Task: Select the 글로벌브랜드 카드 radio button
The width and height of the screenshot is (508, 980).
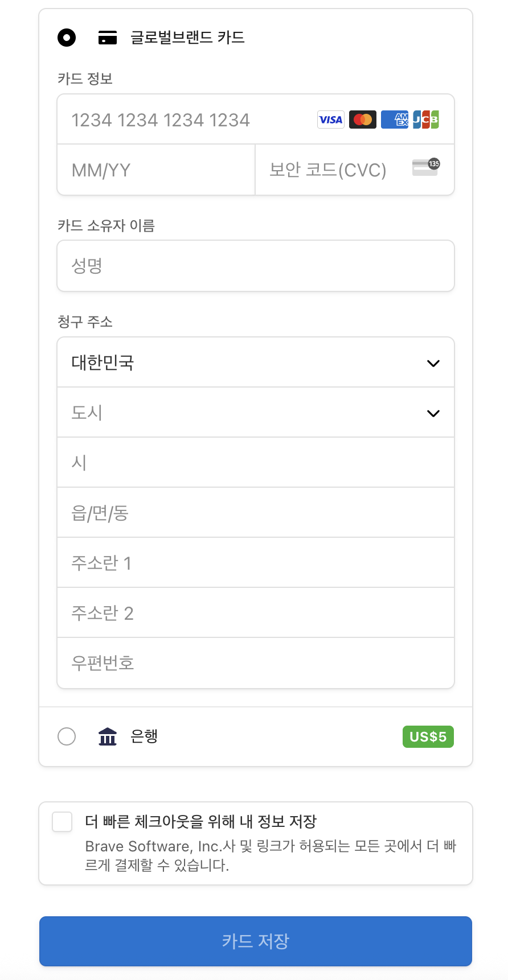Action: [67, 38]
